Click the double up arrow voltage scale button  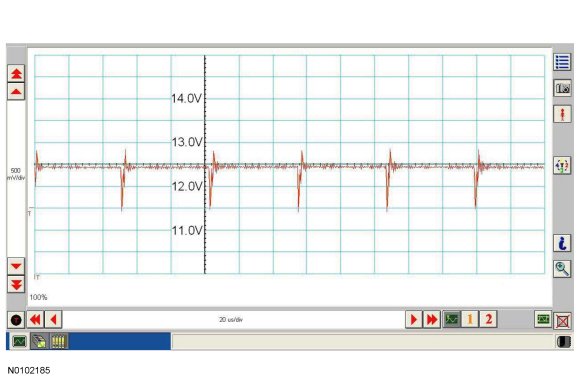tap(16, 73)
